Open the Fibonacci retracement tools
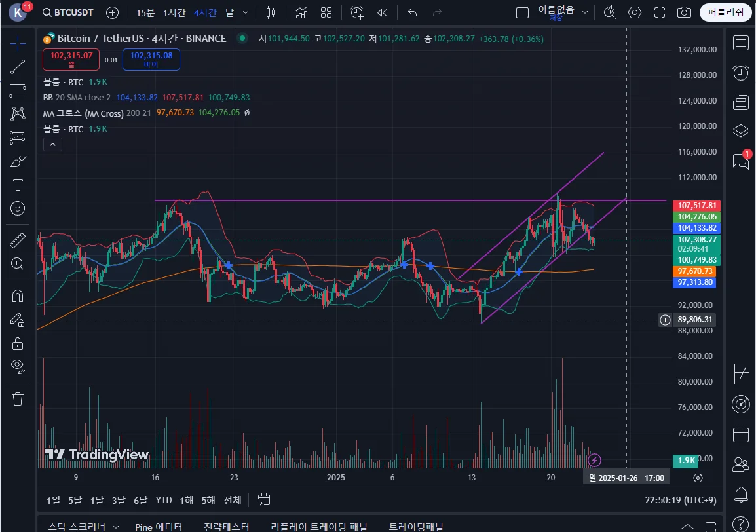The width and height of the screenshot is (756, 532). [x=18, y=90]
